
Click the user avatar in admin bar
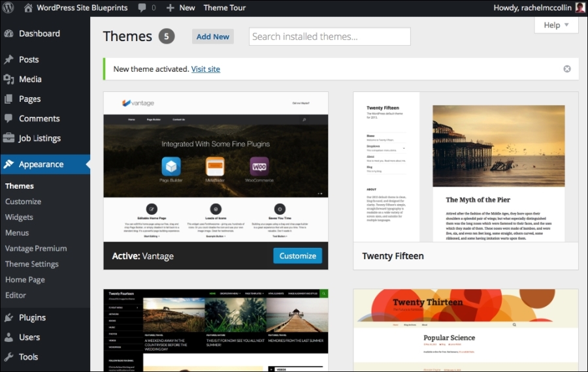pyautogui.click(x=580, y=7)
